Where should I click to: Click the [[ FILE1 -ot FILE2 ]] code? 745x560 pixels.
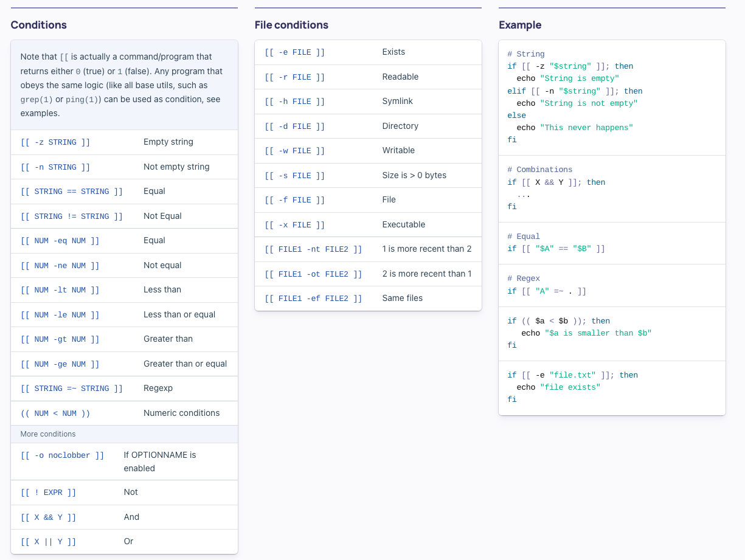pyautogui.click(x=313, y=274)
